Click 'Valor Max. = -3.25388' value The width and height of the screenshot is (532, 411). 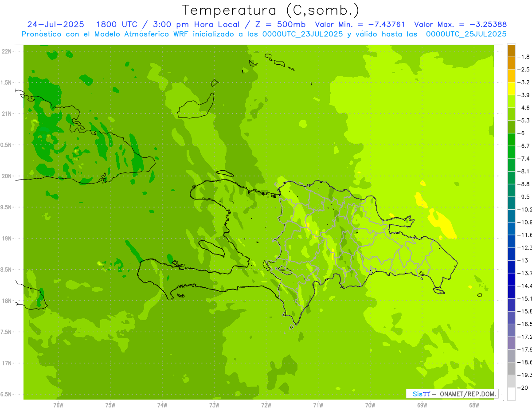460,24
